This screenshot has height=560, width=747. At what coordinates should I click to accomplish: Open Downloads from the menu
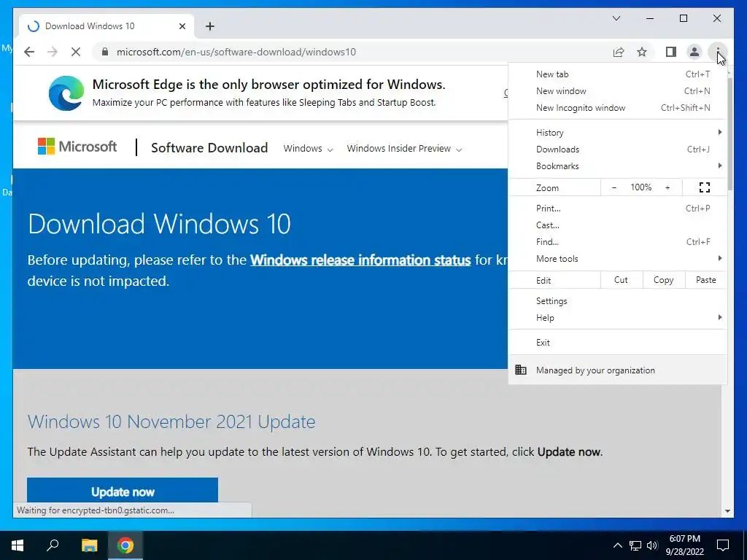tap(617, 149)
